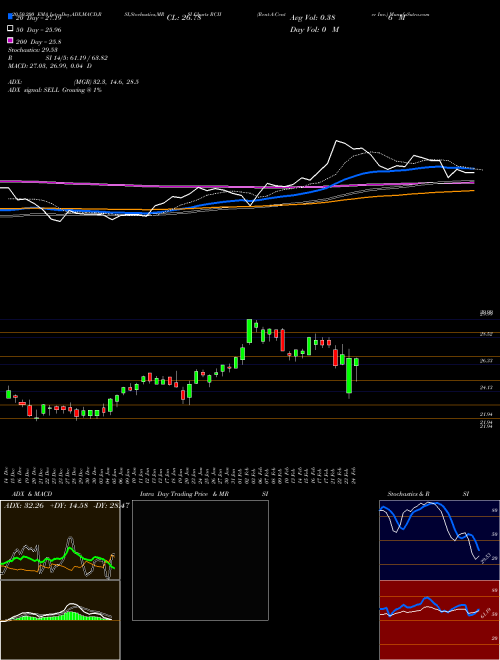Screen dimensions: 500x660
Task: Select the '50 Day - 25.96' label
Action: (39, 30)
